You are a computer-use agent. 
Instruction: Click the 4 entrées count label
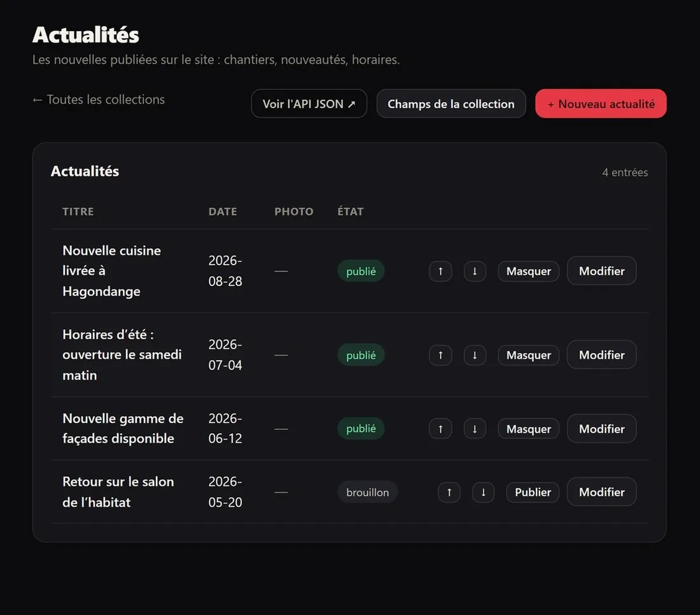pyautogui.click(x=625, y=172)
